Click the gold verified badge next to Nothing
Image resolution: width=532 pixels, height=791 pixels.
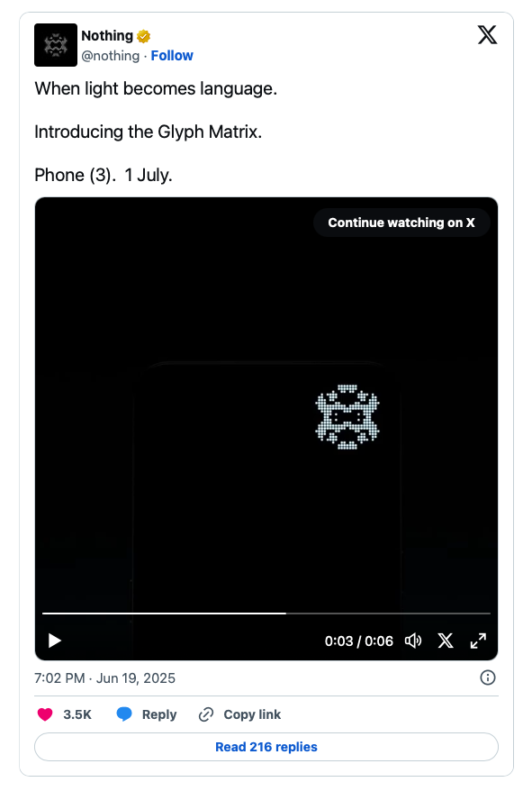144,36
